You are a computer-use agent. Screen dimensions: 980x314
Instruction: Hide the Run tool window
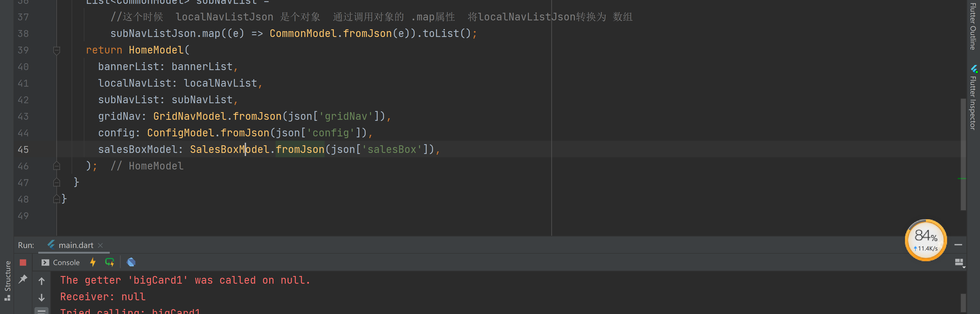click(x=958, y=245)
